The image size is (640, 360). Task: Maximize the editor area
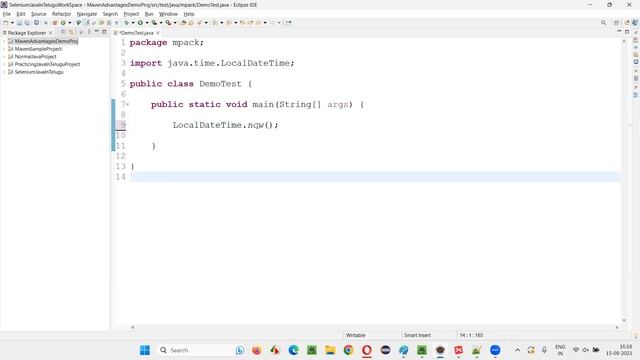(x=627, y=31)
